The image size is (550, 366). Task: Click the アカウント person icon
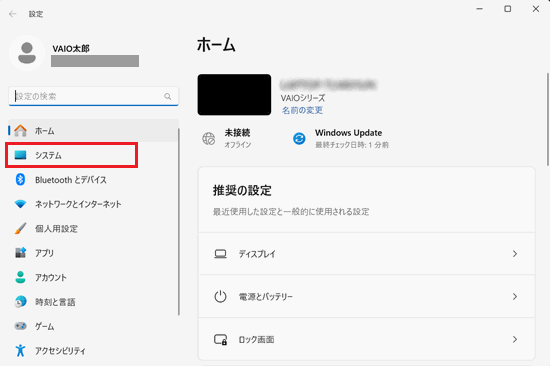20,277
